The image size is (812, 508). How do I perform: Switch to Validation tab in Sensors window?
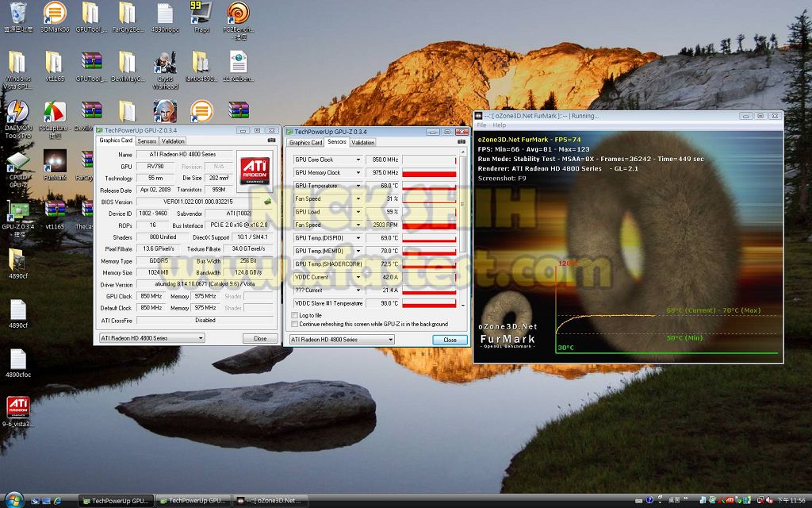coord(362,143)
